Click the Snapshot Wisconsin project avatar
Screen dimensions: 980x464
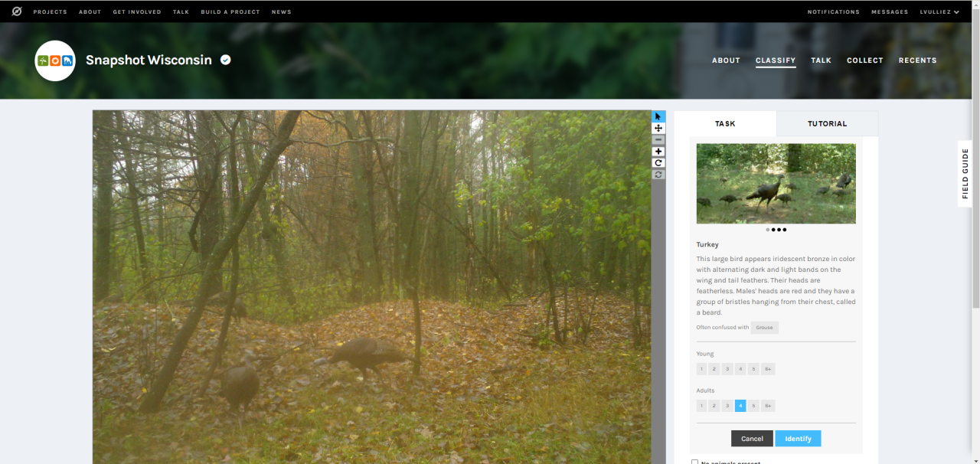pos(55,60)
